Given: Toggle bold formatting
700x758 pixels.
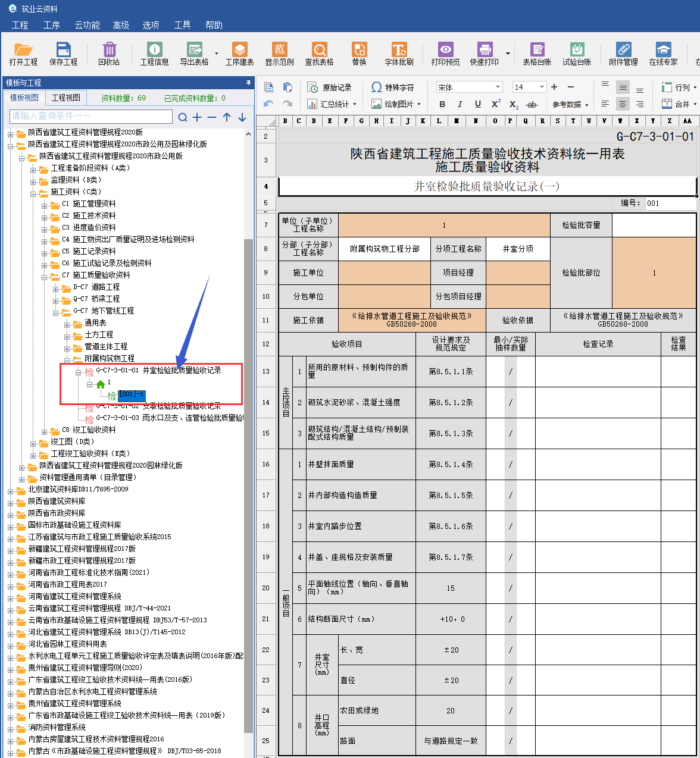Looking at the screenshot, I should (442, 104).
